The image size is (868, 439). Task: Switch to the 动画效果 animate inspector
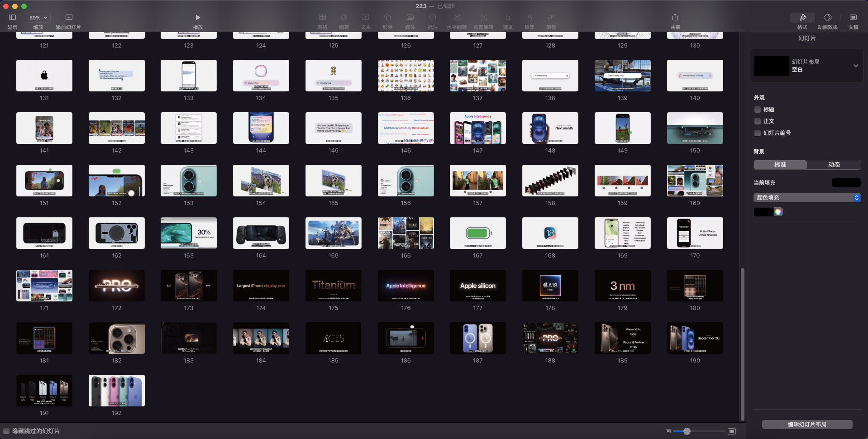828,18
